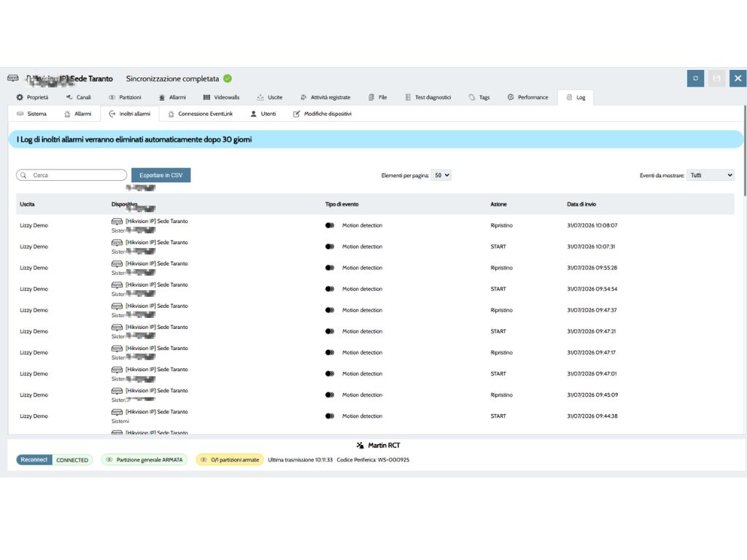
Task: Close the device panel with X
Action: (x=738, y=79)
